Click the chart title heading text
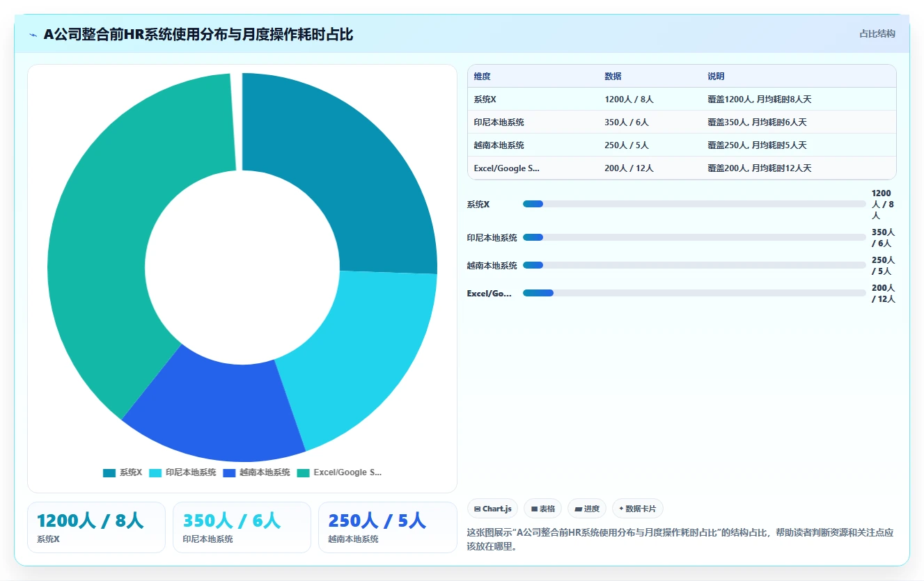The image size is (924, 581). click(x=198, y=34)
